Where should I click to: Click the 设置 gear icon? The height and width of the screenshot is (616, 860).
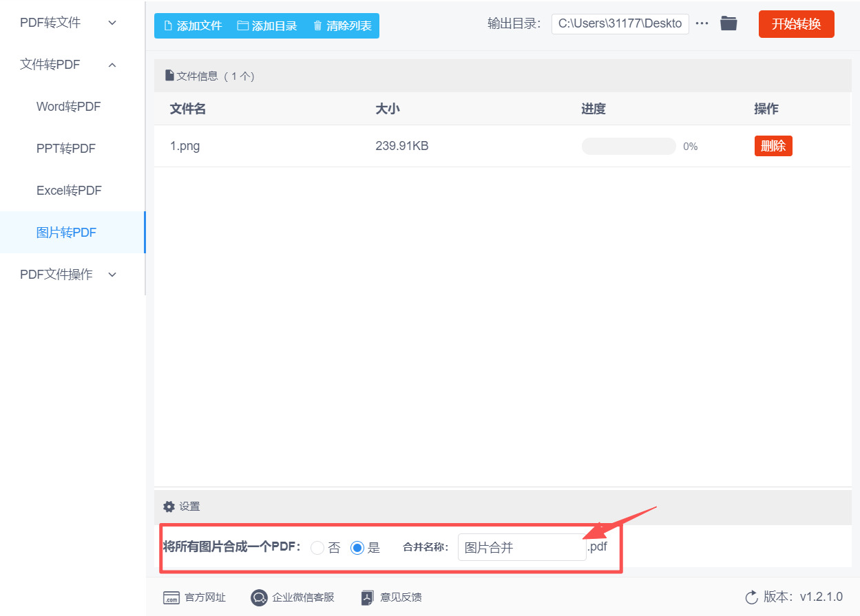(x=169, y=506)
